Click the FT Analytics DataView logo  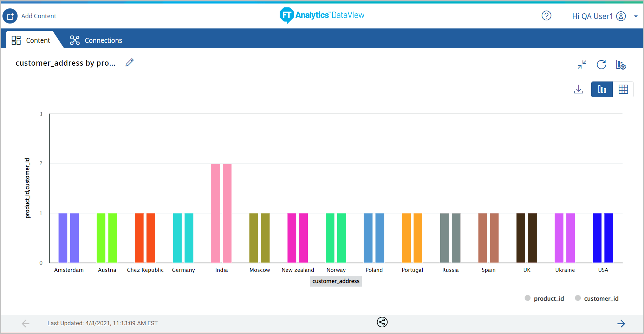coord(321,16)
